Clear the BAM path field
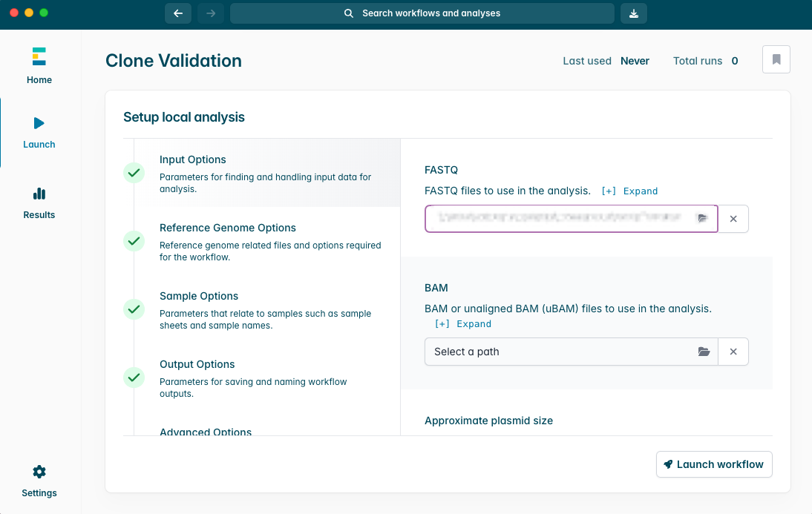 pyautogui.click(x=733, y=352)
